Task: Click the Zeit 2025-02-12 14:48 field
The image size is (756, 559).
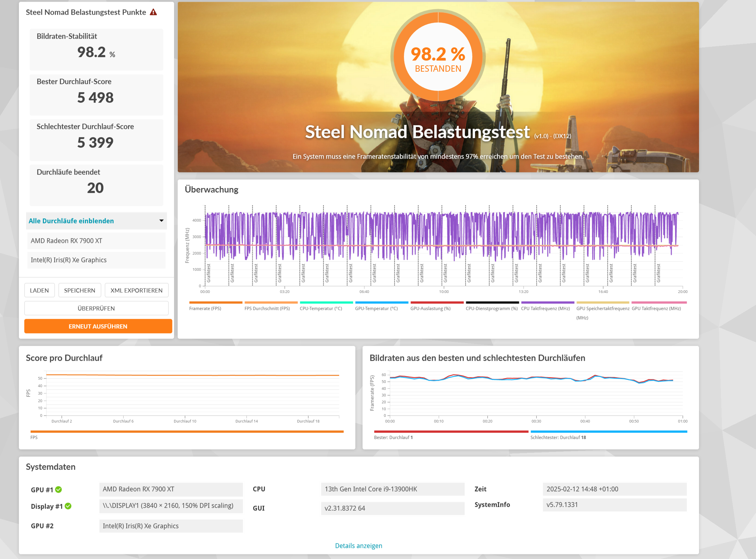Action: [614, 489]
